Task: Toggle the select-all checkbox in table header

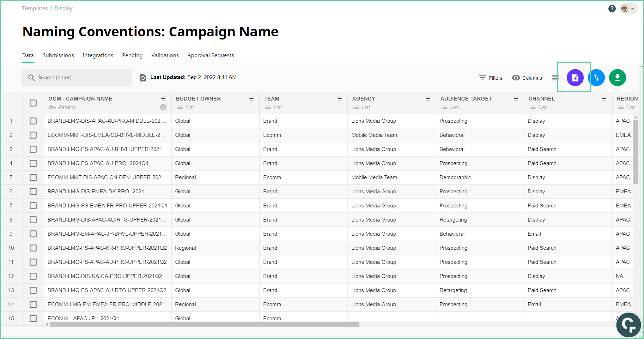Action: (33, 103)
